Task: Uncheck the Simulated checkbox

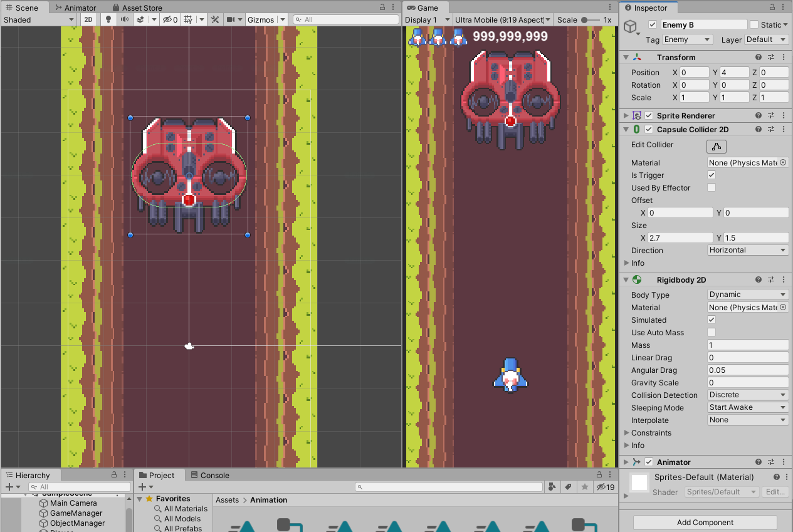Action: (712, 320)
